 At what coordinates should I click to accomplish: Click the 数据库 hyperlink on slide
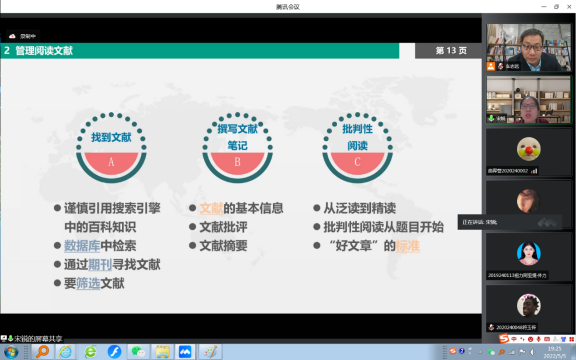(82, 246)
